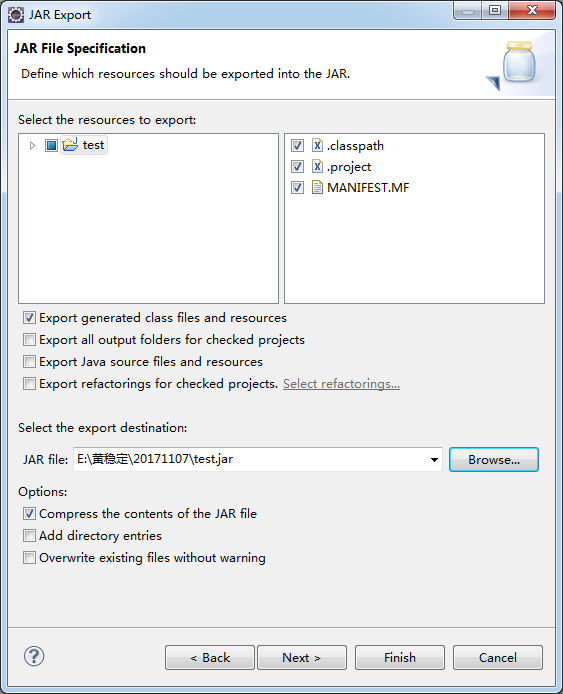Image resolution: width=563 pixels, height=694 pixels.
Task: Toggle the test project selection checkbox
Action: pyautogui.click(x=51, y=145)
